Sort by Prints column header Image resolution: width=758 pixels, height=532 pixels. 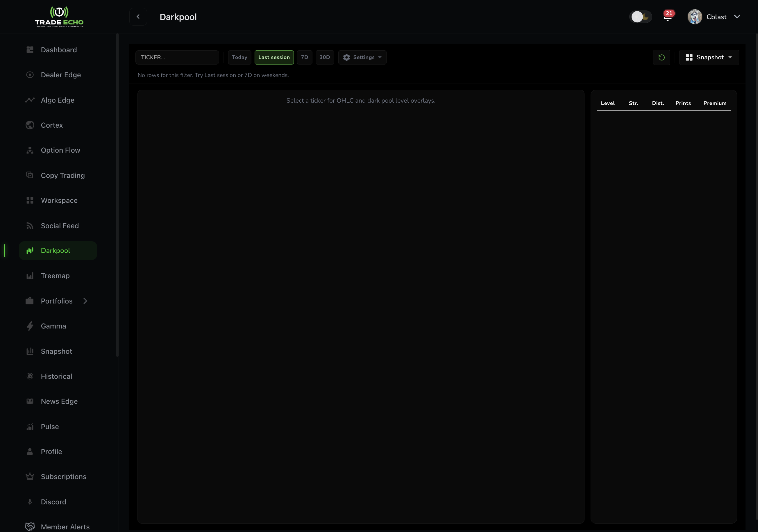coord(683,103)
